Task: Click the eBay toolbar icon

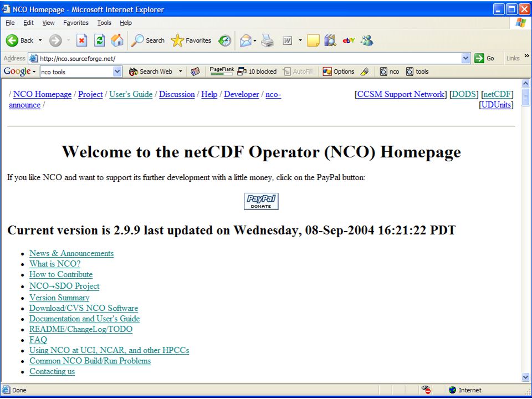Action: [x=349, y=40]
